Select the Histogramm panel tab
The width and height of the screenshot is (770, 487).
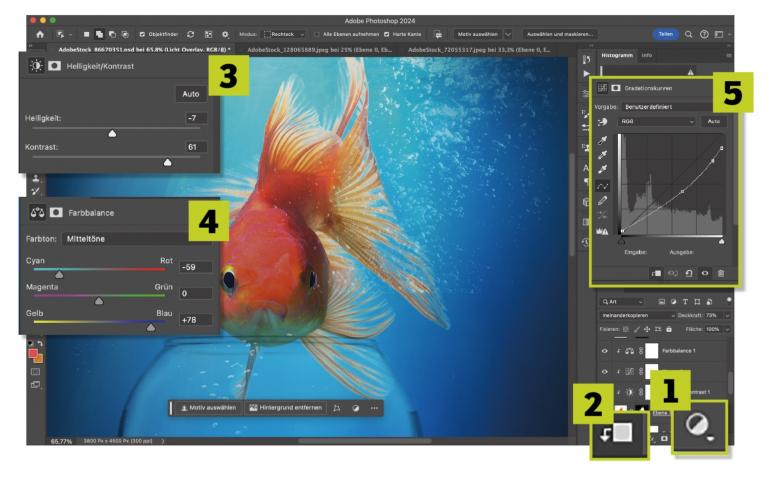click(617, 55)
